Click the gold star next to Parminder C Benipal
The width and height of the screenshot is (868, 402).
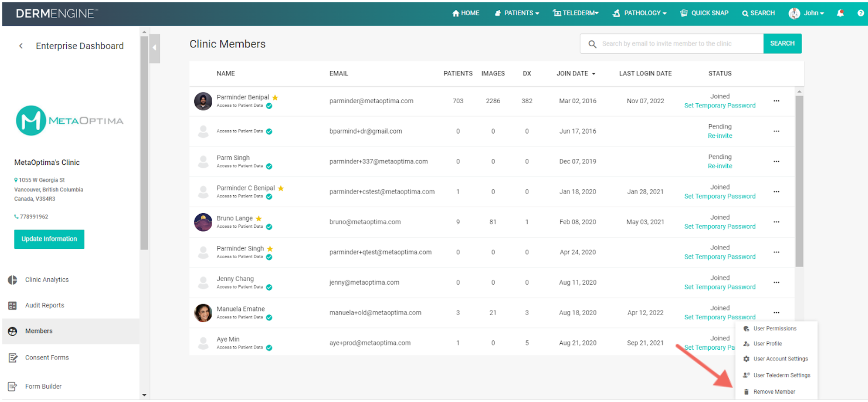point(281,188)
